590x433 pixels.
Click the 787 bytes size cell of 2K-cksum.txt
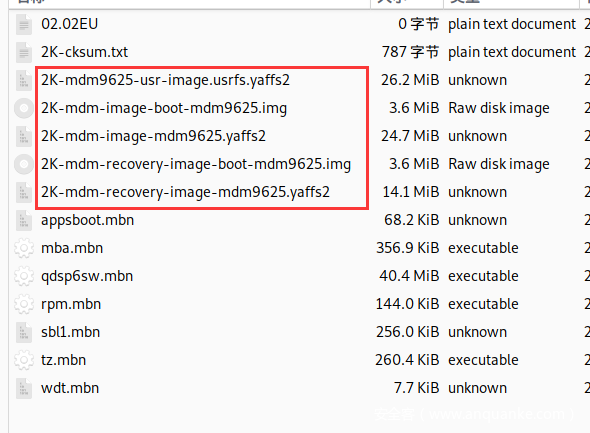(x=410, y=52)
